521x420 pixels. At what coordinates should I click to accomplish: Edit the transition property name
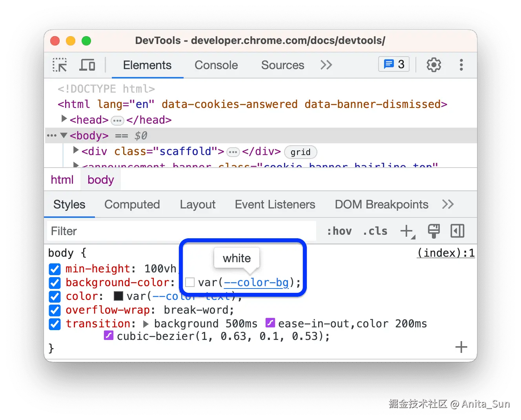coord(98,324)
